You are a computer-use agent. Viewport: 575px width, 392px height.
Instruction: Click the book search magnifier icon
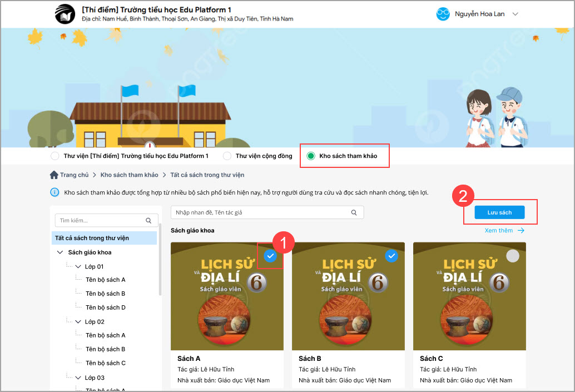point(354,212)
